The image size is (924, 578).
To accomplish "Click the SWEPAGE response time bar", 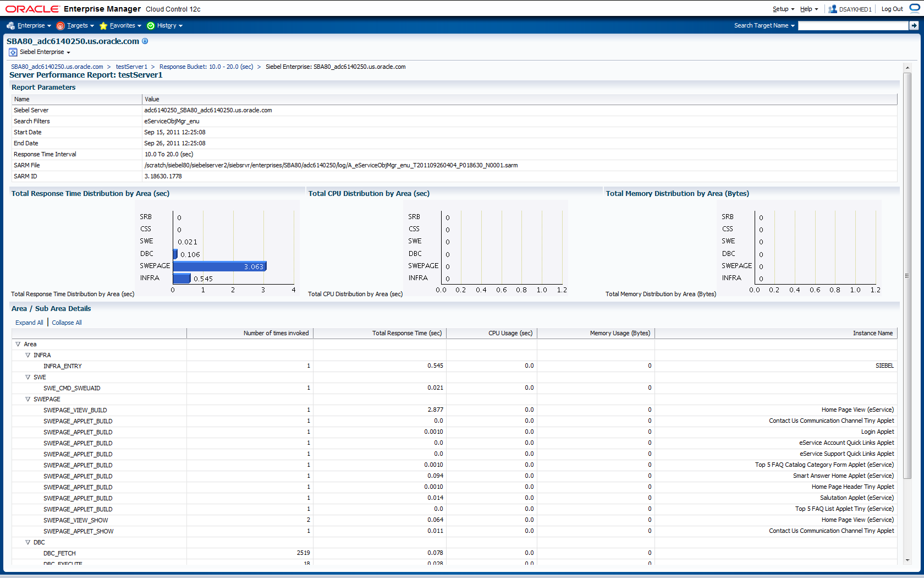I will (x=219, y=266).
